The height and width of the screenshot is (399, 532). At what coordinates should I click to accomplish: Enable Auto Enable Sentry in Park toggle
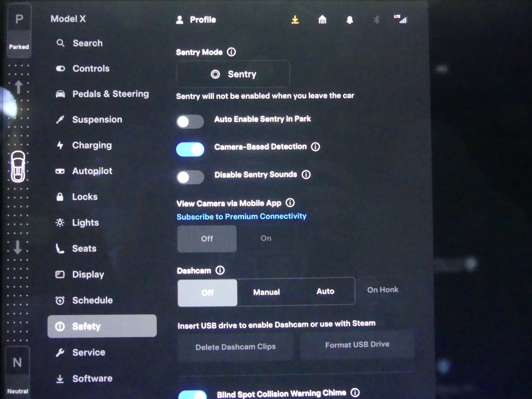[x=190, y=122]
